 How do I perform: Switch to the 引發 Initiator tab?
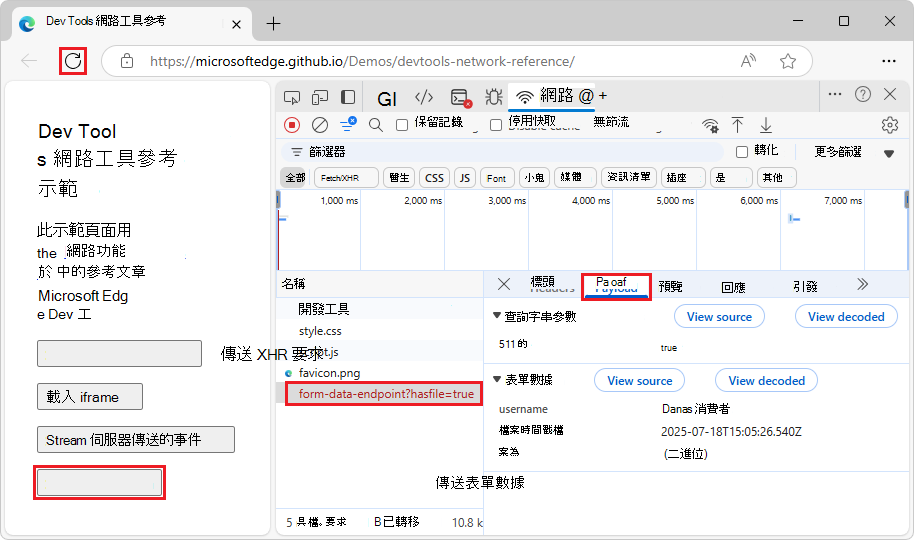[805, 286]
